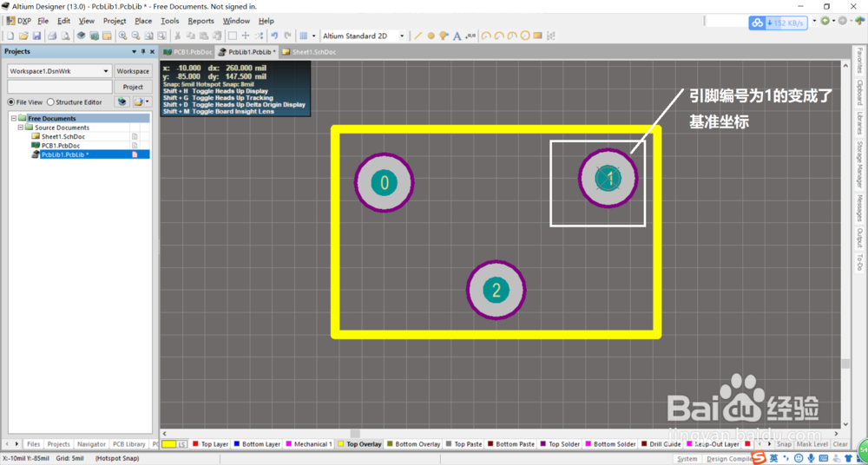Click the Mechanical 1 magenta color swatch
The width and height of the screenshot is (868, 465).
(288, 444)
